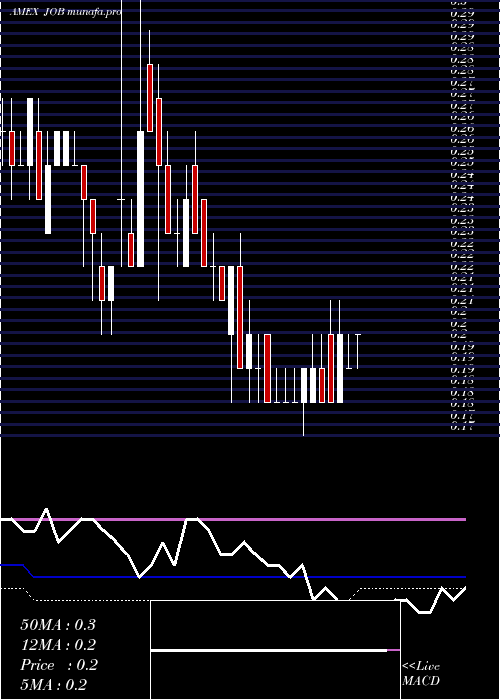Select the 50MA : 0.3 reading
The image size is (500, 700).
coord(58,625)
